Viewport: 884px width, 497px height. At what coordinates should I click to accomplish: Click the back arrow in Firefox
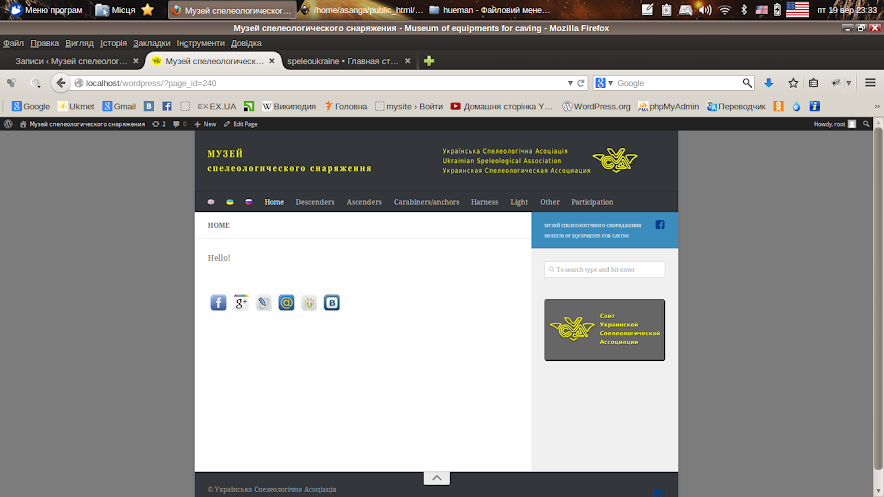pyautogui.click(x=61, y=83)
